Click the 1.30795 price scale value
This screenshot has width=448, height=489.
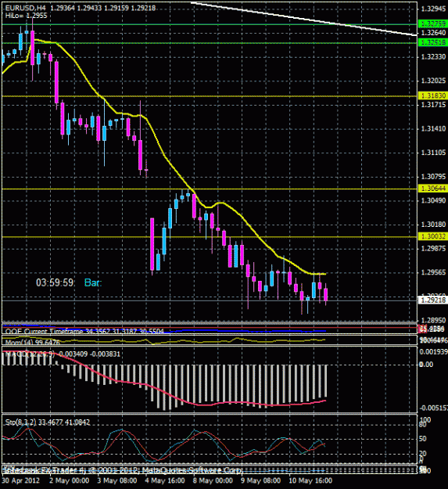pos(433,177)
